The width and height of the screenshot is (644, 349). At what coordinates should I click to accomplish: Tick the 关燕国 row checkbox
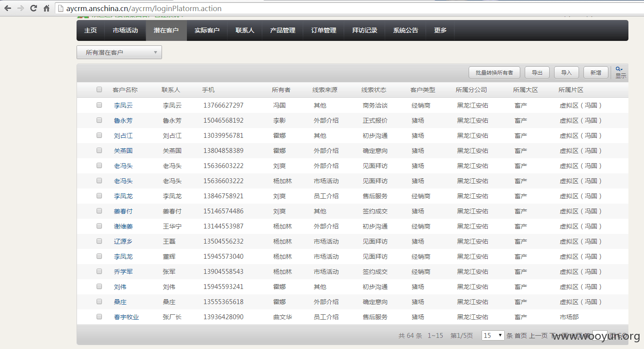(x=99, y=150)
